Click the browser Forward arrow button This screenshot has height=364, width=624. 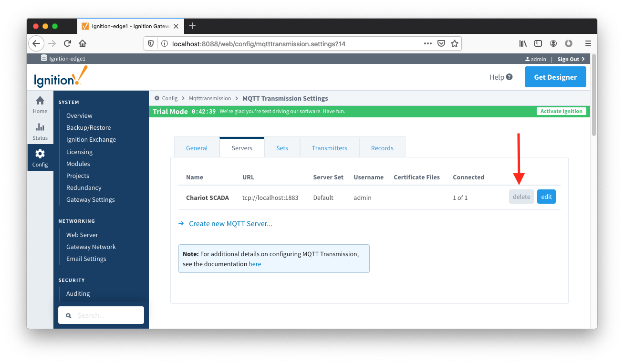(52, 43)
